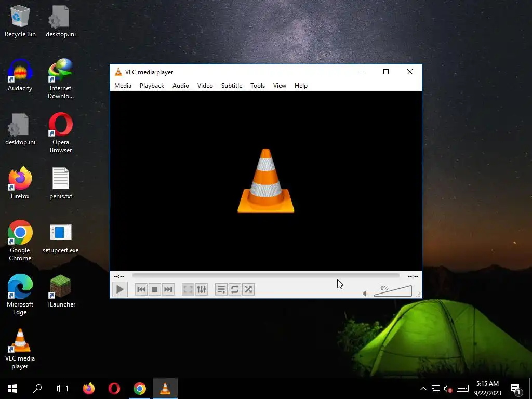The image size is (532, 399).
Task: Open the Video menu
Action: click(x=205, y=86)
